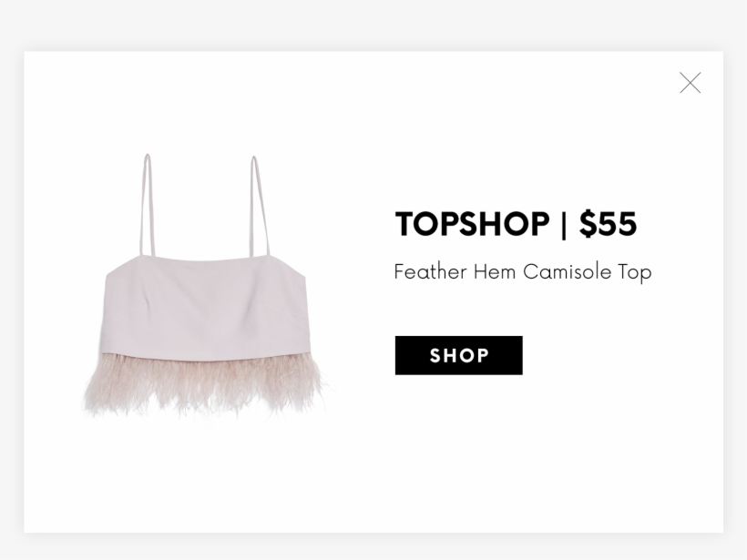Viewport: 747px width, 560px height.
Task: Select the $55 price text
Action: [608, 224]
